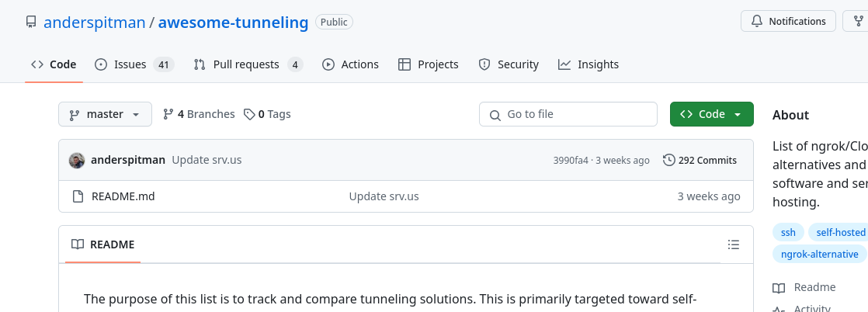
Task: Click anderspitman's avatar thumbnail
Action: pos(77,160)
